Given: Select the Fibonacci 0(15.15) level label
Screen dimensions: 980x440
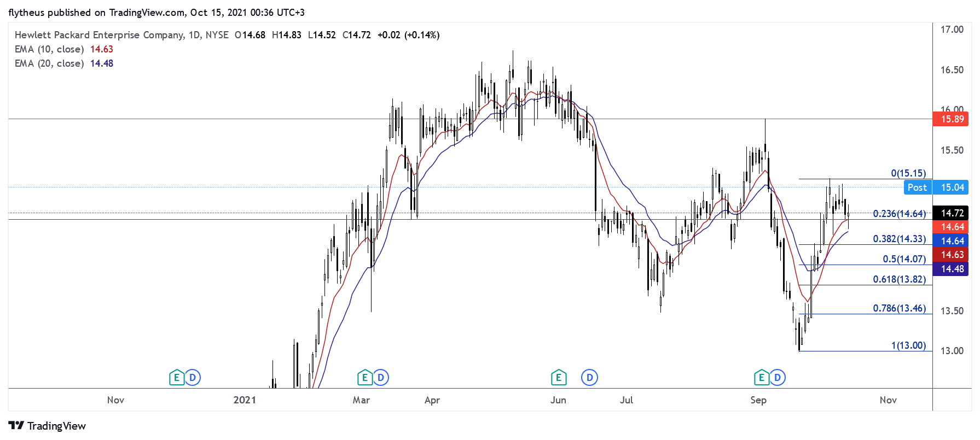Looking at the screenshot, I should point(908,173).
